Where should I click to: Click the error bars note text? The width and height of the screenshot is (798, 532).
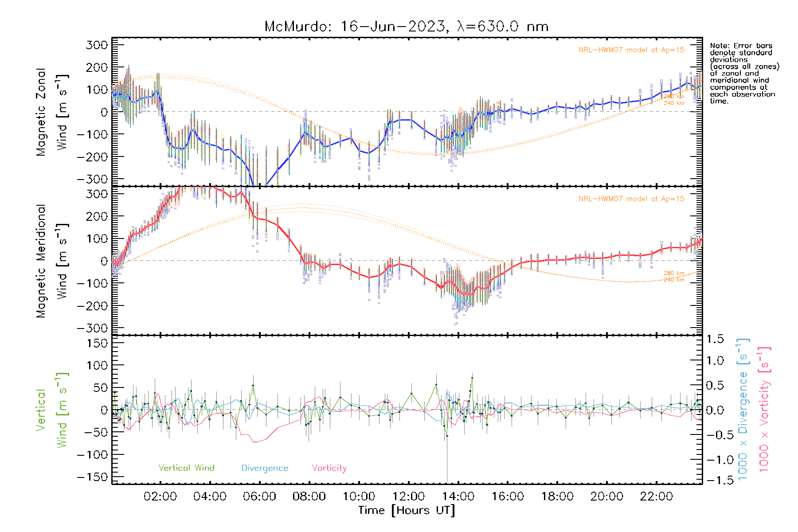pos(744,73)
